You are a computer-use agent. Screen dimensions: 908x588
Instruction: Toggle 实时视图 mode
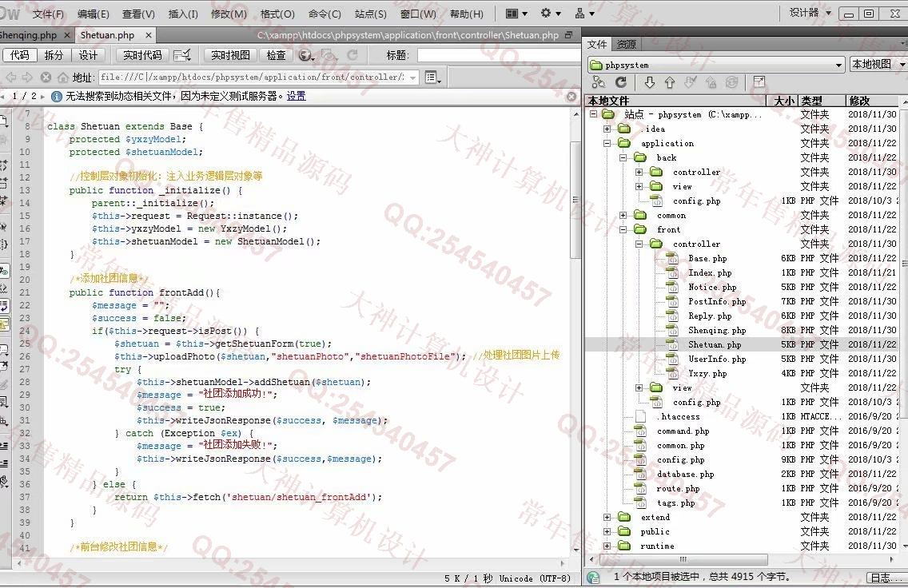coord(230,55)
